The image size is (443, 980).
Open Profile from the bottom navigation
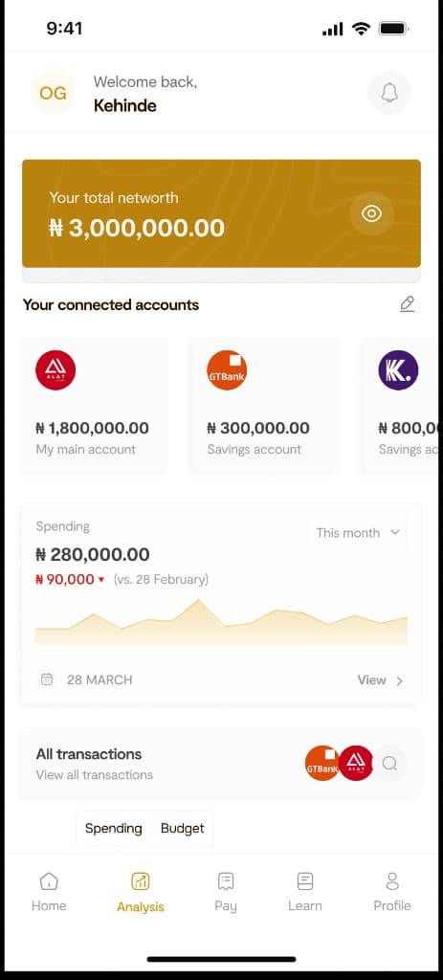tap(392, 892)
